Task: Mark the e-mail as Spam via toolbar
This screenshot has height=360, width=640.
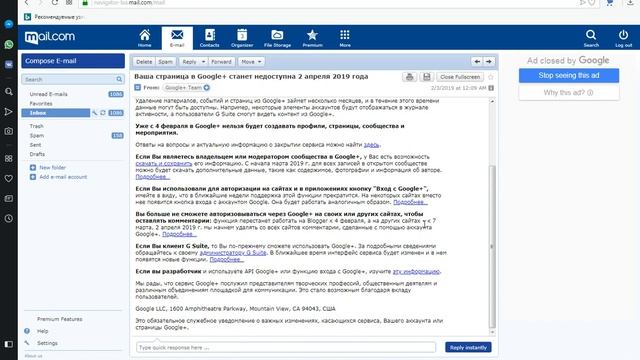Action: pyautogui.click(x=165, y=62)
